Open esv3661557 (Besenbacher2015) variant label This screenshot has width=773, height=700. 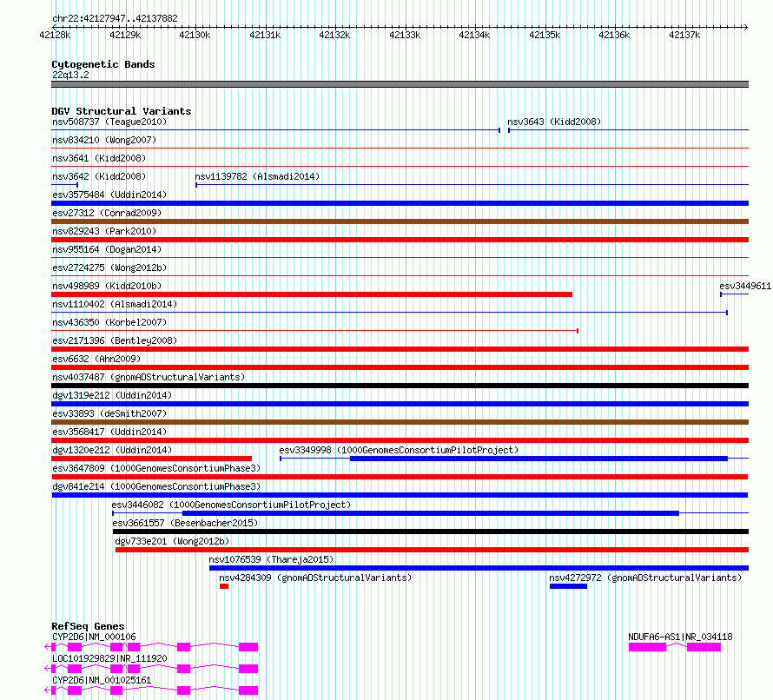185,523
